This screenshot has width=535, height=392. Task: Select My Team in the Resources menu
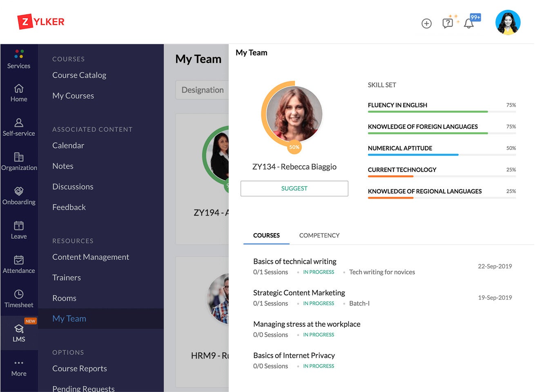[x=69, y=318]
